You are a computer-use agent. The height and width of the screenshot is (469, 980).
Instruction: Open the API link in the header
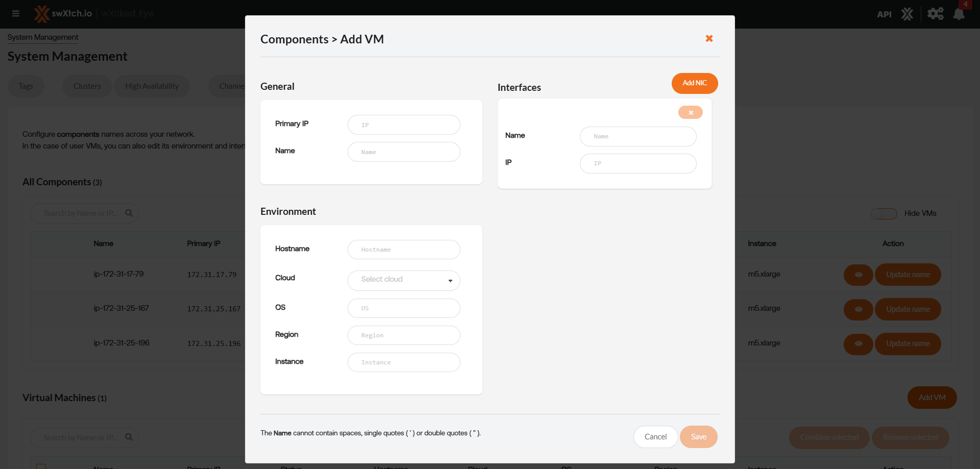point(884,14)
